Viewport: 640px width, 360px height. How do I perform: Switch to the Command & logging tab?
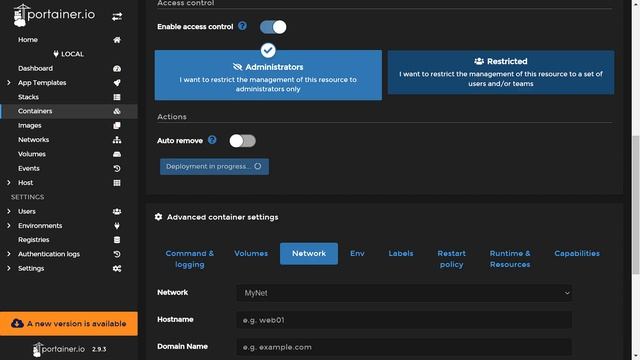[x=190, y=259]
